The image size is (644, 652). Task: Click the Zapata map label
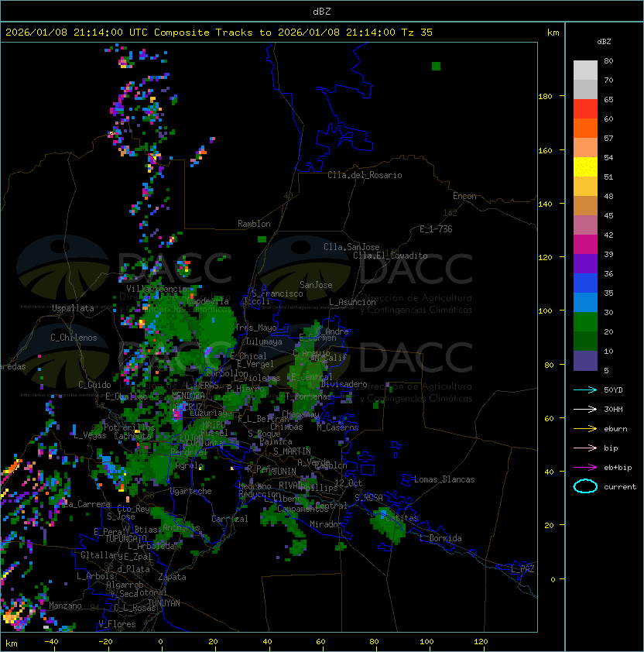[x=172, y=577]
